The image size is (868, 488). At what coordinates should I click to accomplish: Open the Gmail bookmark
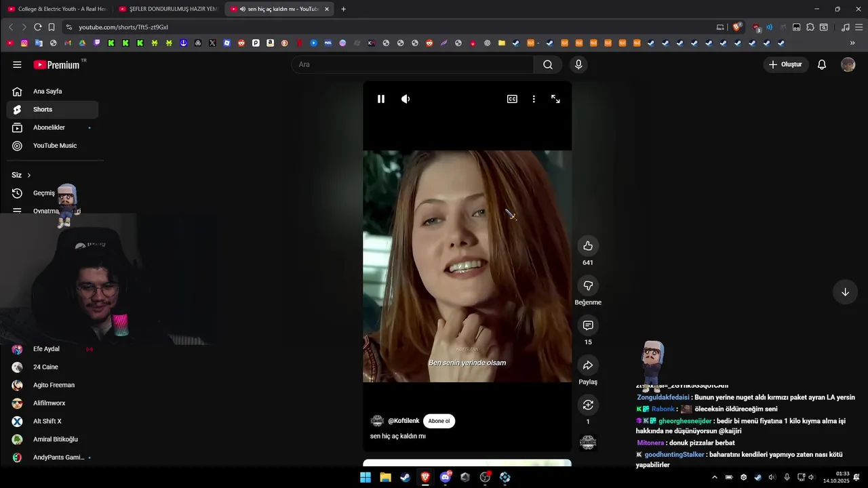(x=68, y=43)
